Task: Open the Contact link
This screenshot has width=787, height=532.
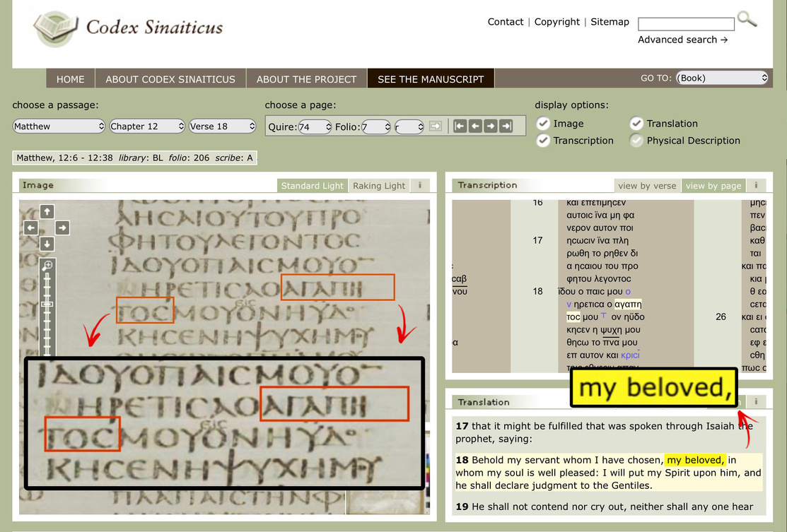Action: pyautogui.click(x=506, y=22)
